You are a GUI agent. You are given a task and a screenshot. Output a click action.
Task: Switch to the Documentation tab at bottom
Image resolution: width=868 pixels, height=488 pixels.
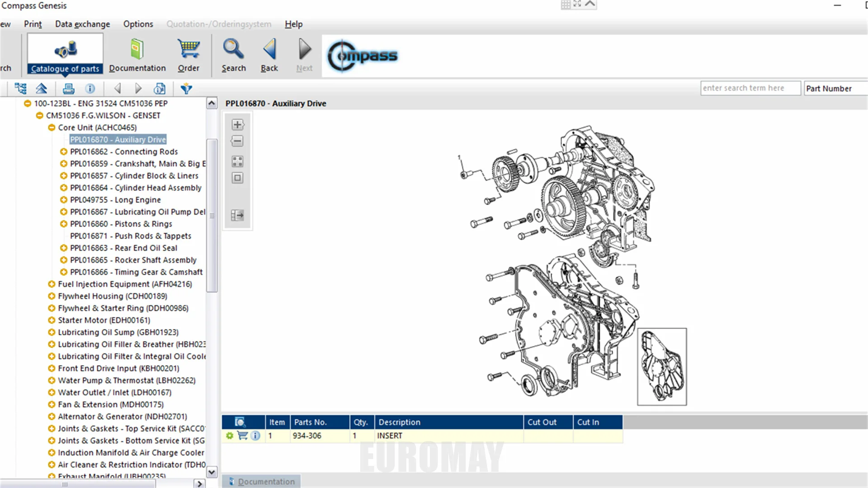[262, 482]
